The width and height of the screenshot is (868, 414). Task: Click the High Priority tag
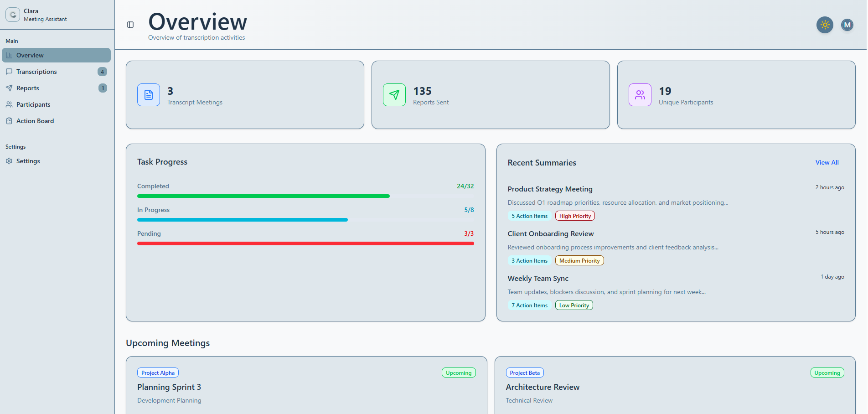point(575,216)
